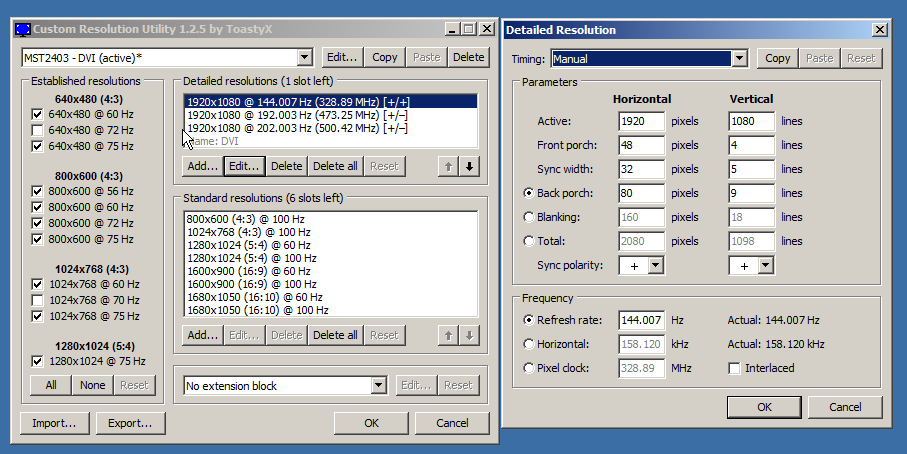Open the monitor selection dropdown

pyautogui.click(x=305, y=58)
